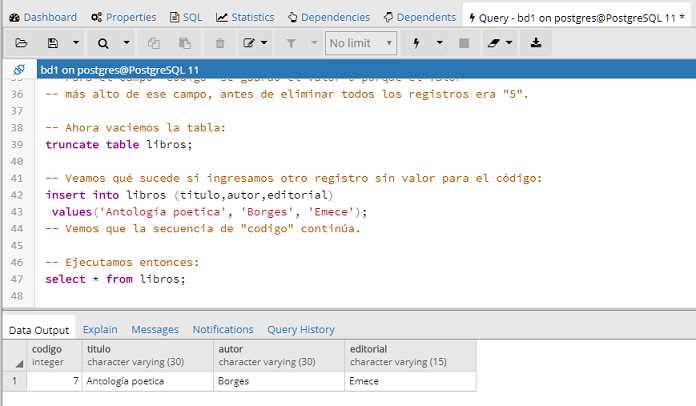Screen dimensions: 696x406
Task: Expand the Filter options arrow
Action: click(x=314, y=43)
